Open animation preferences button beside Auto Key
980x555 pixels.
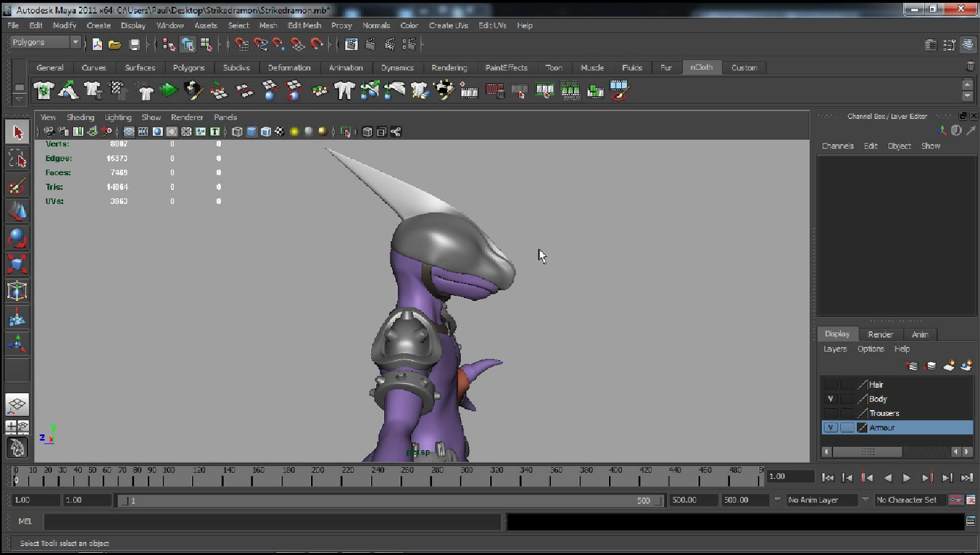971,500
